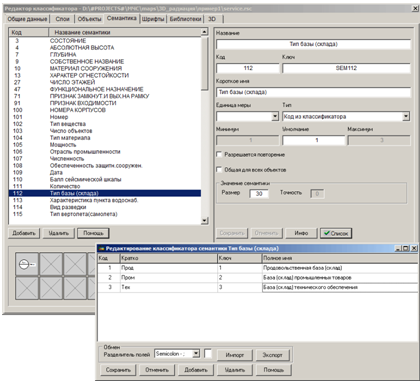
Task: Select row Число объектов
Action: pos(105,131)
